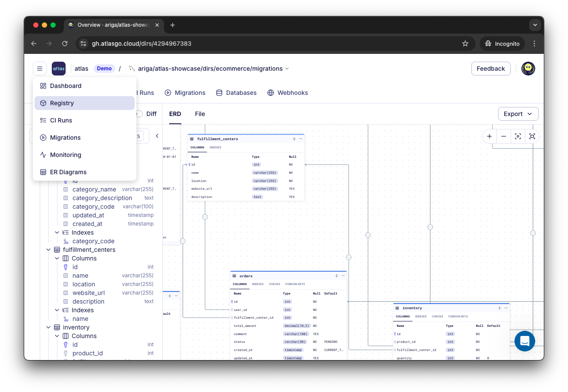Open the Export dropdown
Screen dimensions: 568x392
[x=518, y=113]
